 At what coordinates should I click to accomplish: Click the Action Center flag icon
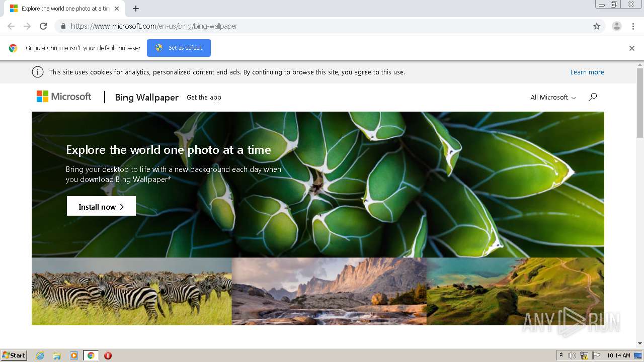tap(597, 355)
